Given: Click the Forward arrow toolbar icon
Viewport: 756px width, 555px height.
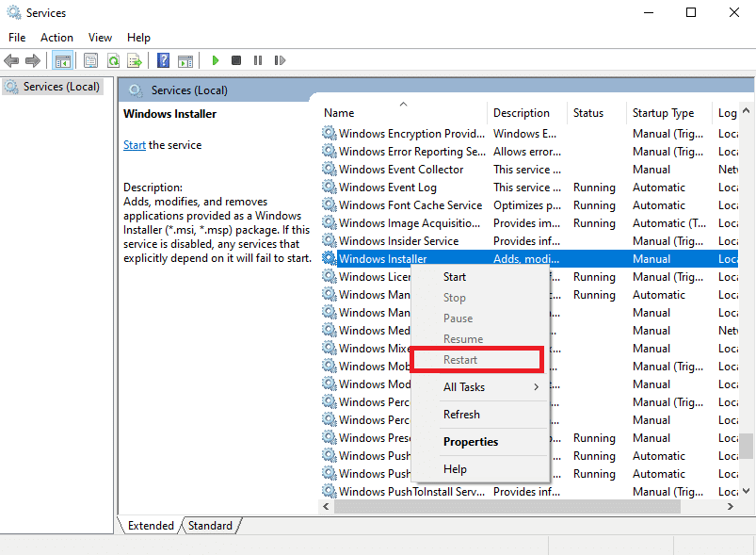Looking at the screenshot, I should coord(32,61).
